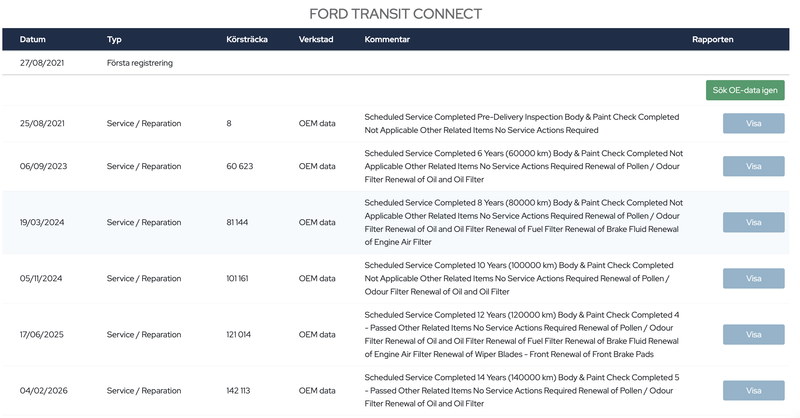The image size is (800, 418).
Task: Click the FORD TRANSIT CONNECT title
Action: (395, 14)
